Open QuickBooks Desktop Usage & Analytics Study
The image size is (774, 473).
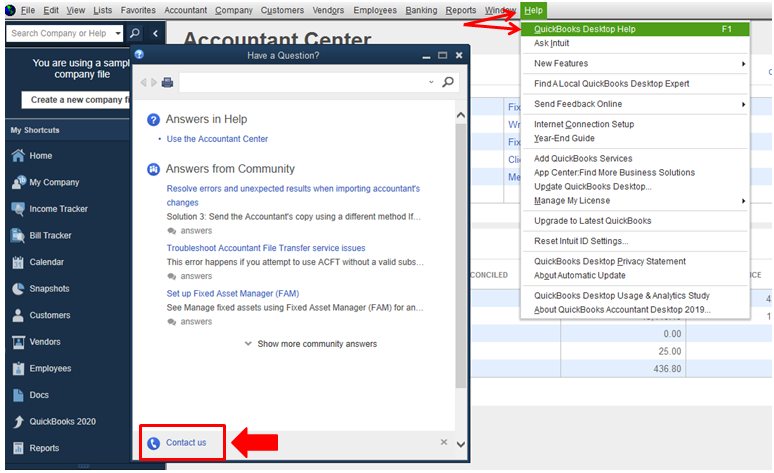[621, 296]
